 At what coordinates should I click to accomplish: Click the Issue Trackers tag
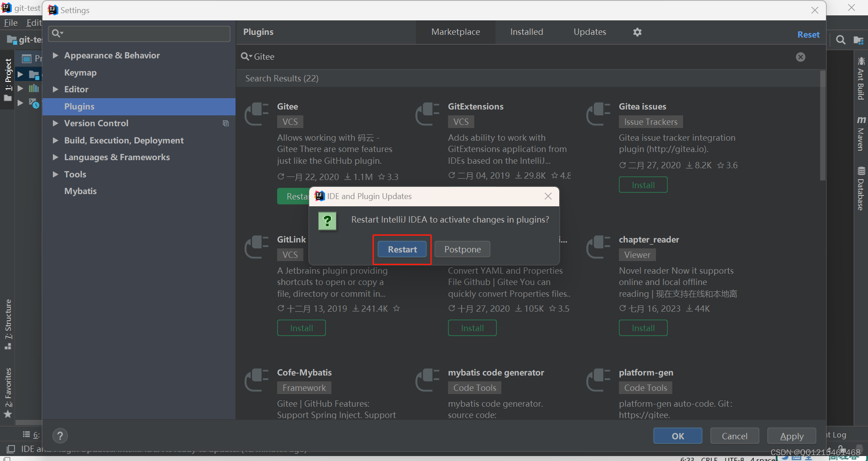click(651, 122)
